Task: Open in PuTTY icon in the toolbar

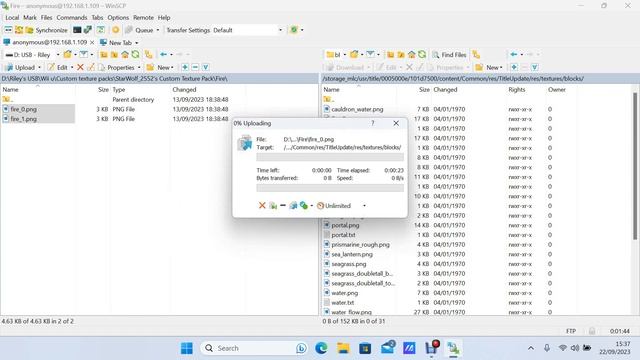Action: tap(88, 30)
